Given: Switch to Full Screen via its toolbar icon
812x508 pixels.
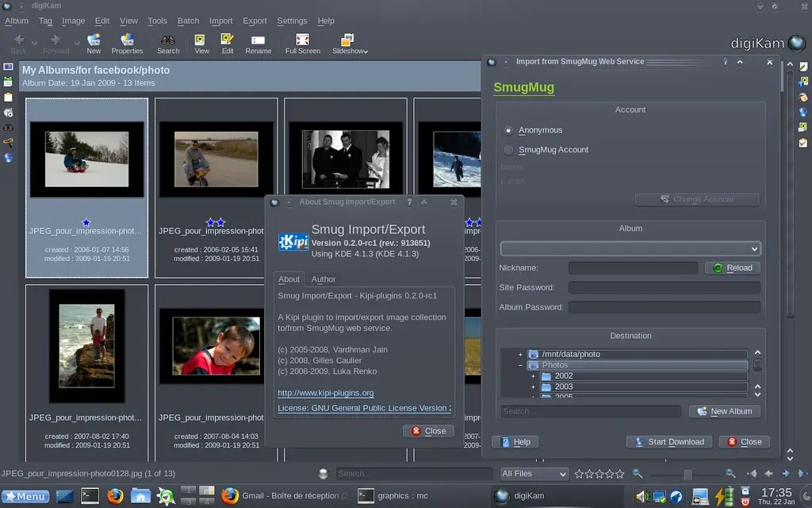Looking at the screenshot, I should pos(302,40).
